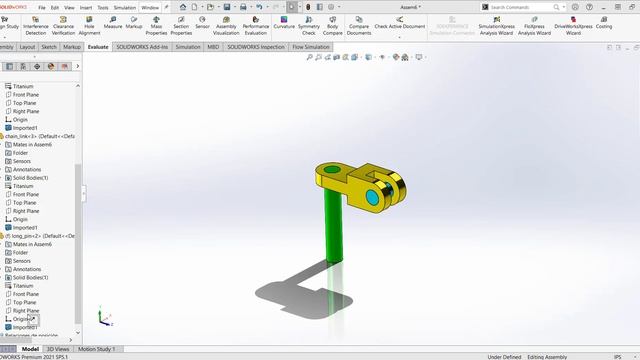640x360 pixels.
Task: Launch the Hole Alignment check
Action: tap(89, 26)
